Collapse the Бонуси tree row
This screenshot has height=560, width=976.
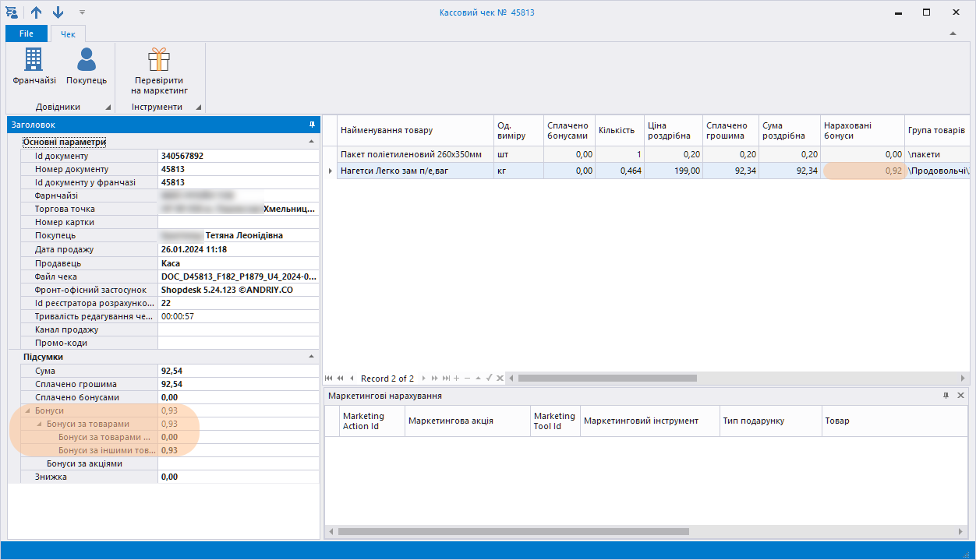click(x=28, y=410)
